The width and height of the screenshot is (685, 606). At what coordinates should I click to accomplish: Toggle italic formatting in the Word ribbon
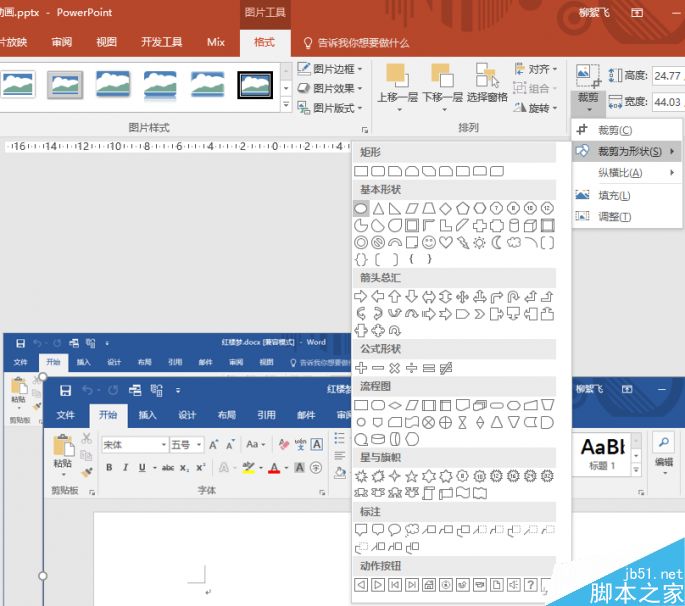click(x=125, y=468)
